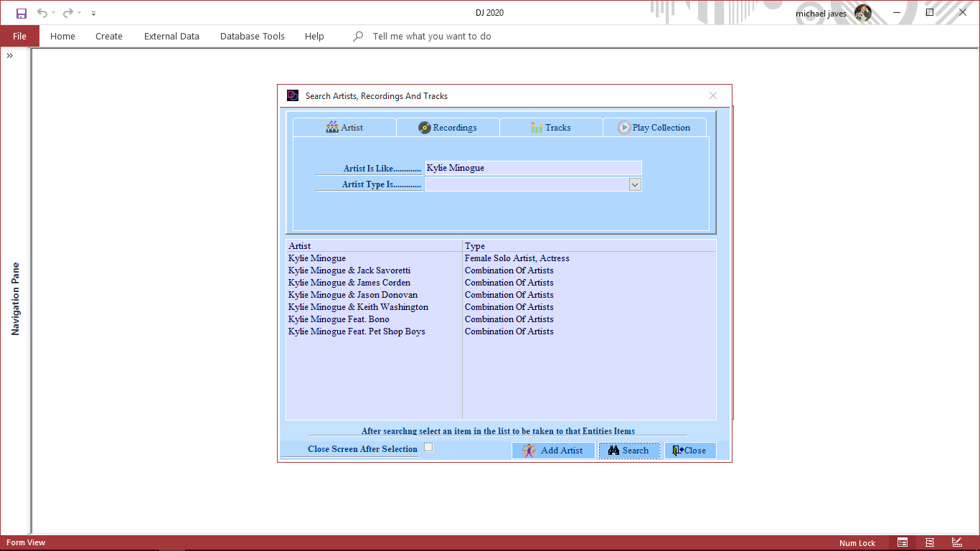Click the 'Form View' status bar label
Image resolution: width=980 pixels, height=551 pixels.
[26, 542]
